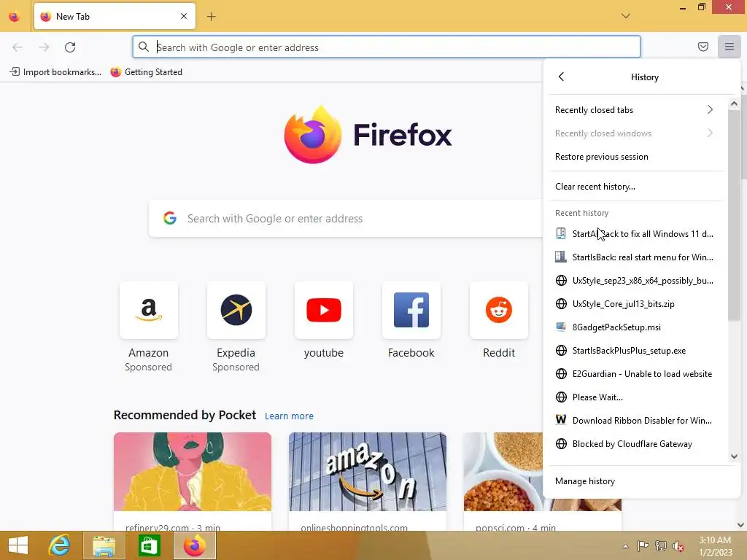This screenshot has width=747, height=560.
Task: Open StartIsBack: real start menu history entry
Action: [635, 257]
